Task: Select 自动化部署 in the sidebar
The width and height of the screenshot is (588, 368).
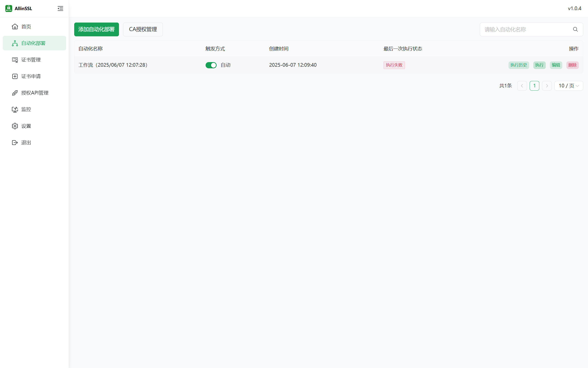Action: click(34, 43)
